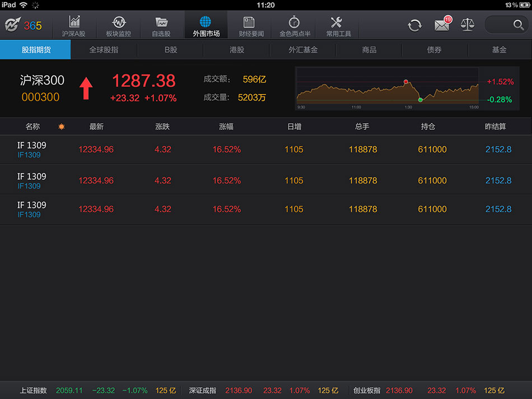Open 自选股 folder section
This screenshot has height=399, width=532.
161,26
